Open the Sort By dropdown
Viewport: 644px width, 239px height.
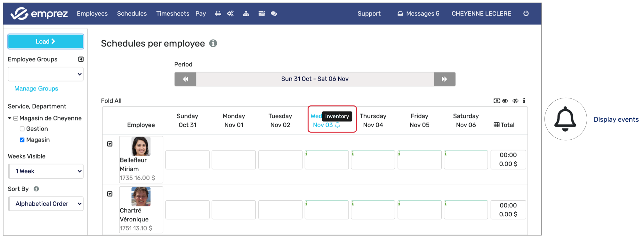[46, 204]
